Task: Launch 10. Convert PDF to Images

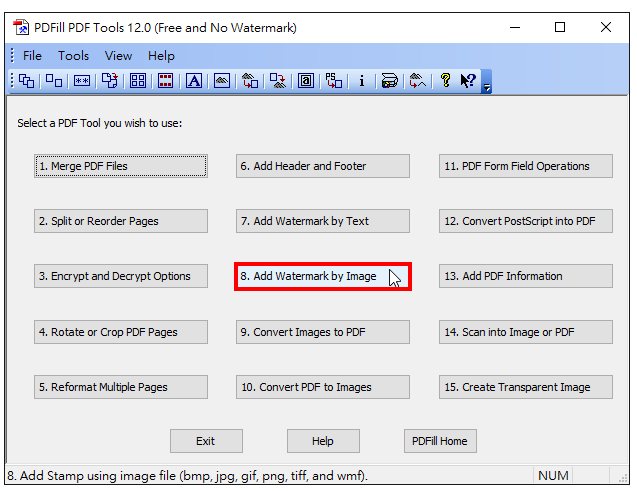Action: [323, 387]
